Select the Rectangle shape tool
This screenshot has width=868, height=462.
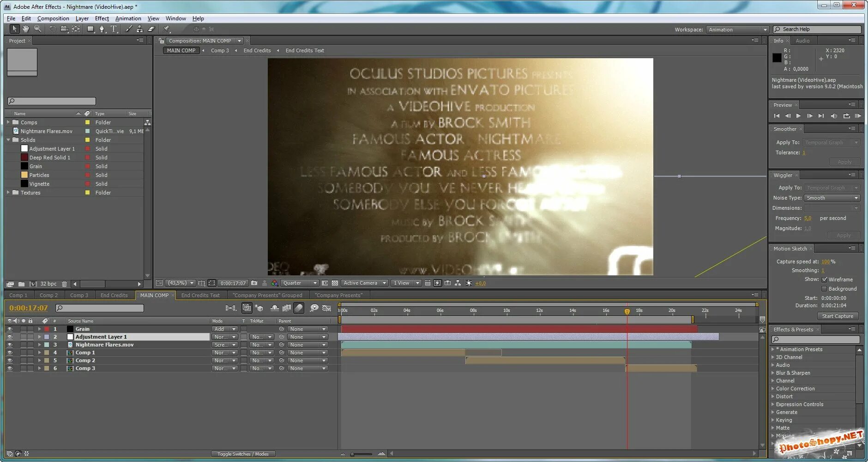coord(90,29)
